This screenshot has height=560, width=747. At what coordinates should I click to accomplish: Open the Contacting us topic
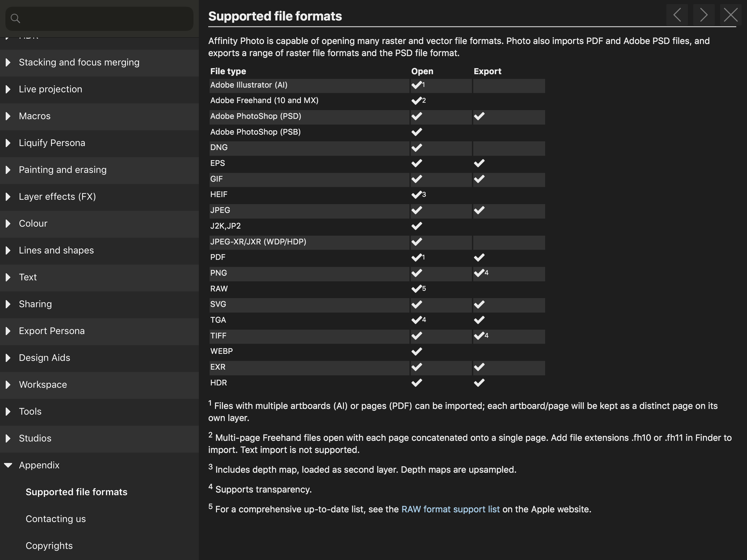click(x=56, y=519)
